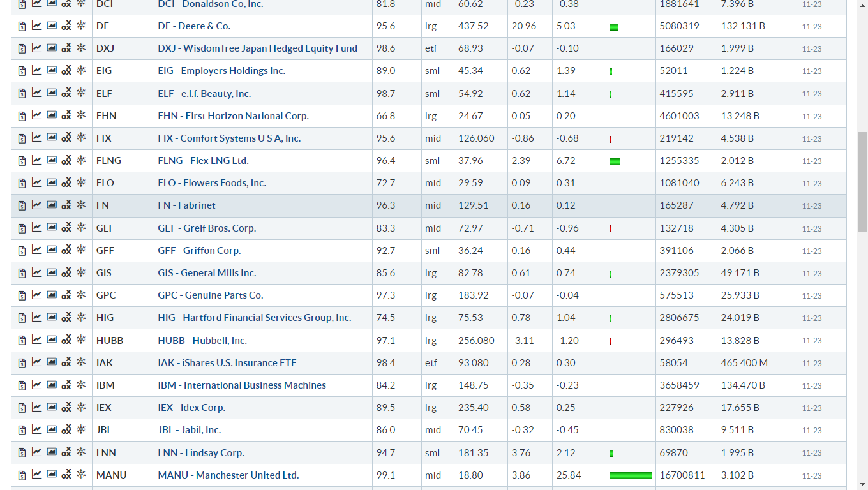Open the ELF - e.l.f. Beauty, Inc. link
The height and width of the screenshot is (490, 868).
(x=204, y=94)
